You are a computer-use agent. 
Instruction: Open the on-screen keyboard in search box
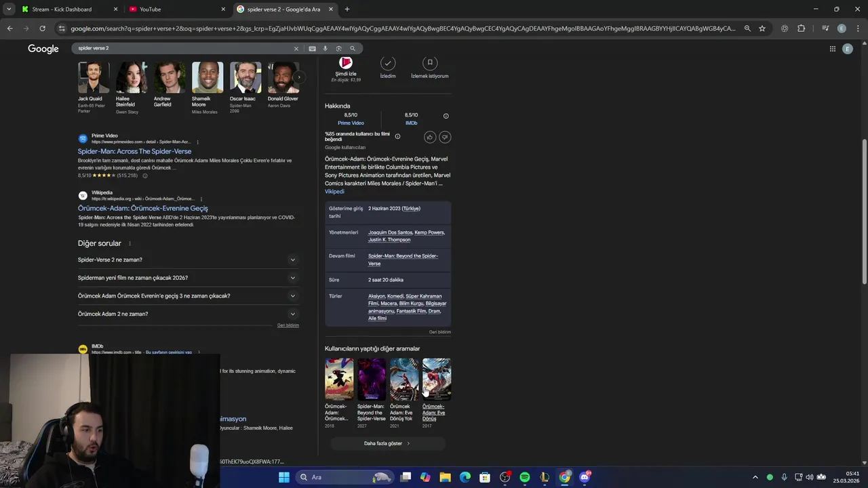pyautogui.click(x=312, y=48)
